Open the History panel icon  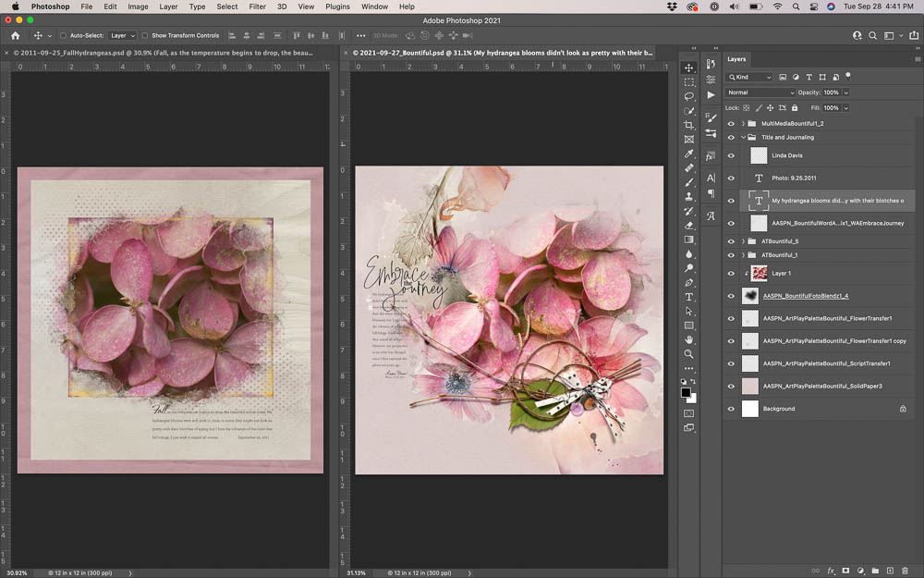click(x=711, y=64)
